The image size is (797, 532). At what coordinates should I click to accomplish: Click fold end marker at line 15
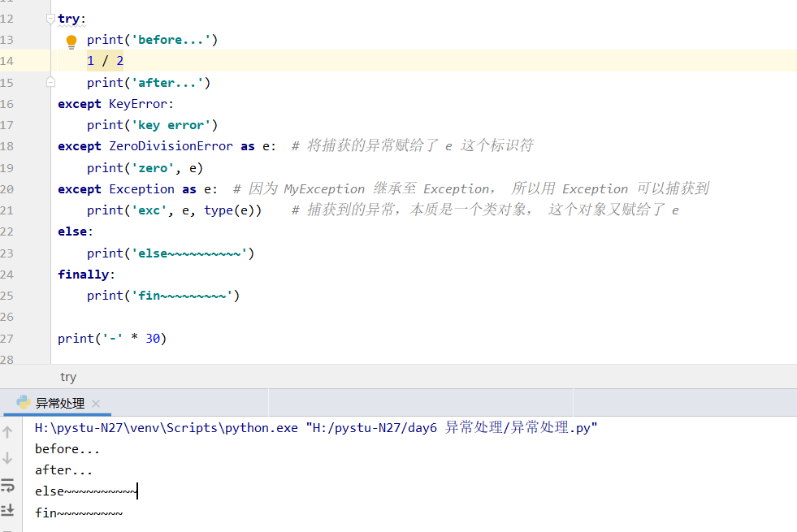click(x=50, y=82)
